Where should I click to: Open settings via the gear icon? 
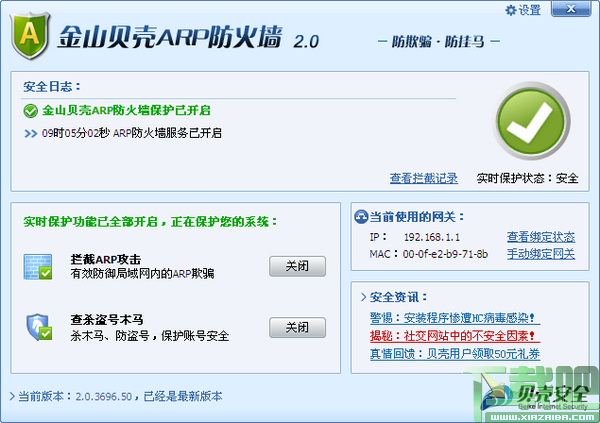[x=510, y=10]
